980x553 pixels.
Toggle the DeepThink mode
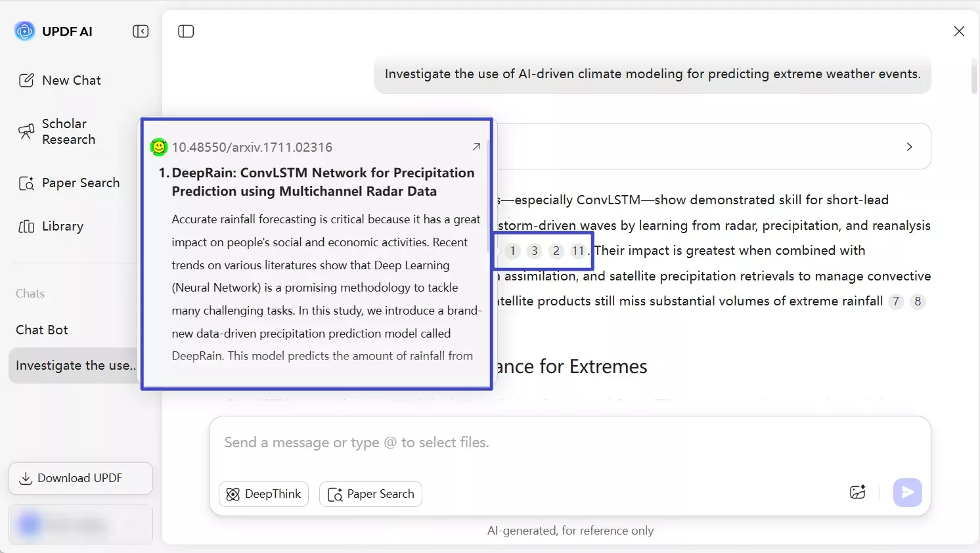click(263, 494)
